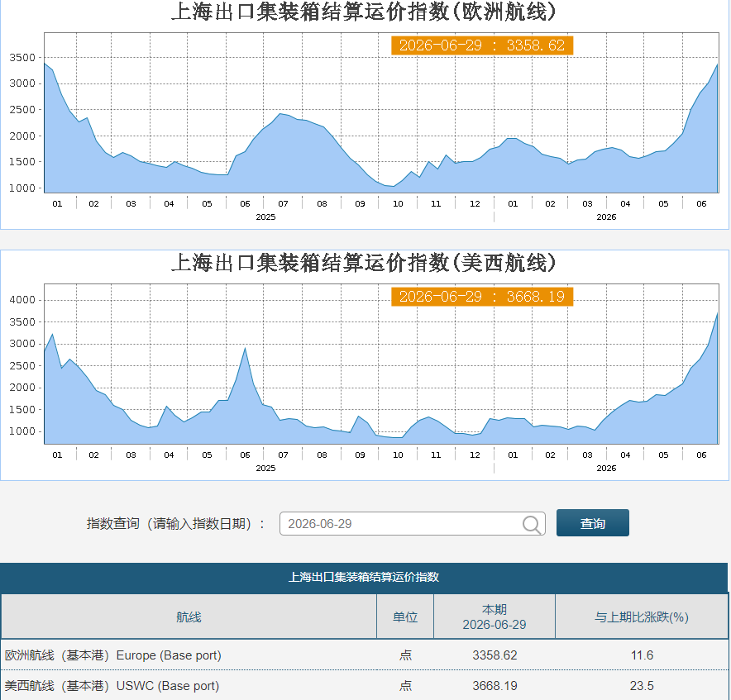This screenshot has width=731, height=700.
Task: Click the USWC chart tooltip 3668.19
Action: [482, 297]
